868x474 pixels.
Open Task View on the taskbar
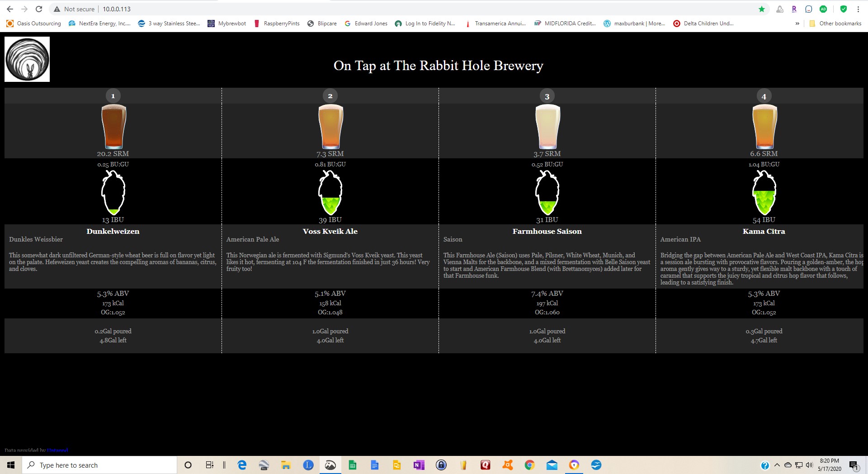tap(210, 465)
